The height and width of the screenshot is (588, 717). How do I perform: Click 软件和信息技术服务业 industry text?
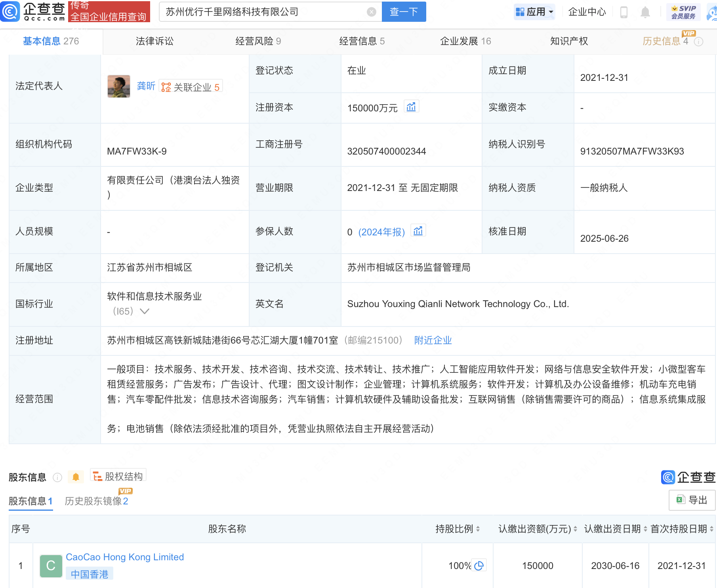(x=154, y=296)
